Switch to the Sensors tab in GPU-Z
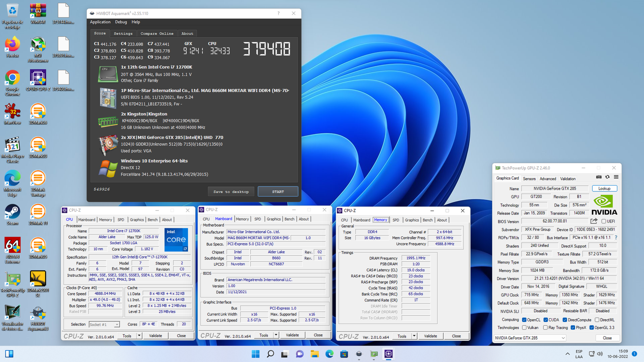Viewport: 644px width, 362px height. tap(529, 179)
